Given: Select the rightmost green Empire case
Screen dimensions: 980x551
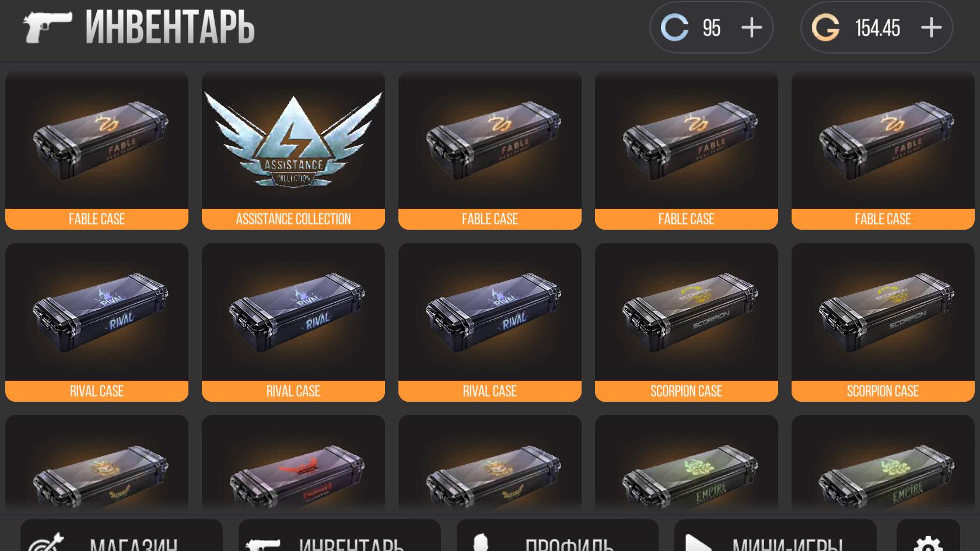Looking at the screenshot, I should [x=883, y=464].
